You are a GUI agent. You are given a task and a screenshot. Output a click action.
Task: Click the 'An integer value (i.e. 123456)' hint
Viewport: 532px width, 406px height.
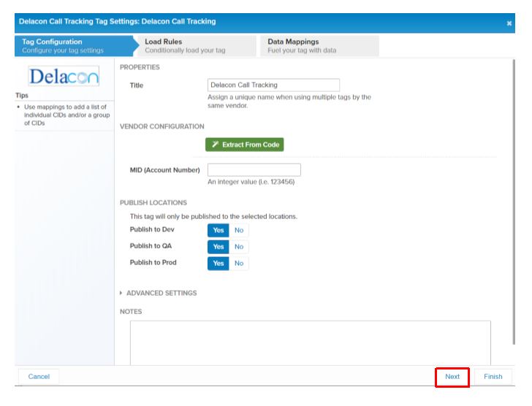[x=251, y=182]
